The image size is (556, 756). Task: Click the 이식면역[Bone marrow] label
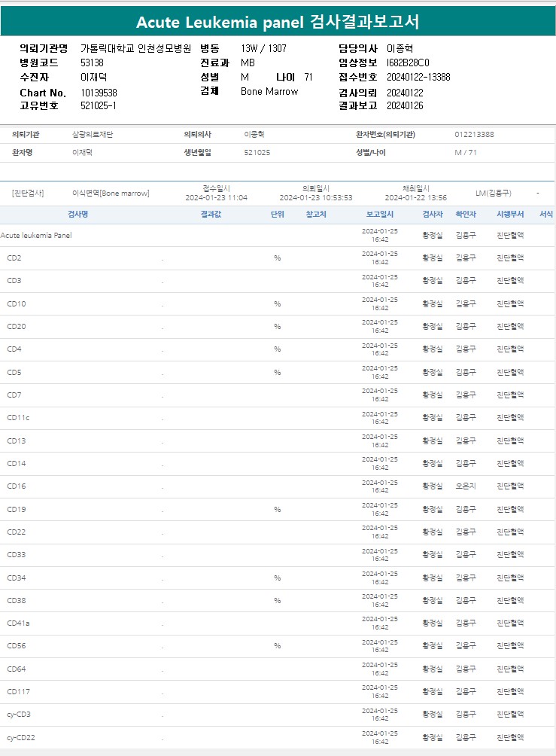pyautogui.click(x=111, y=194)
